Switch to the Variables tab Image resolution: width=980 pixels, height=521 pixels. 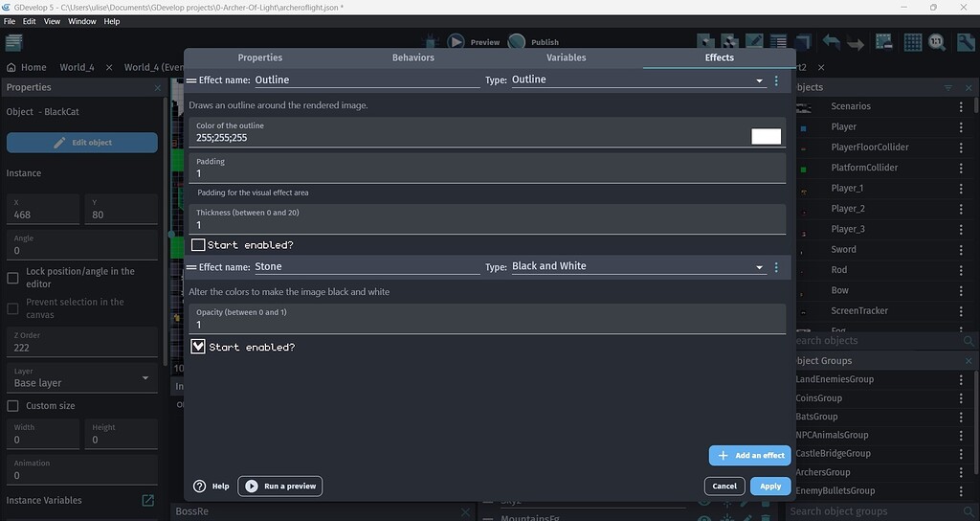567,57
